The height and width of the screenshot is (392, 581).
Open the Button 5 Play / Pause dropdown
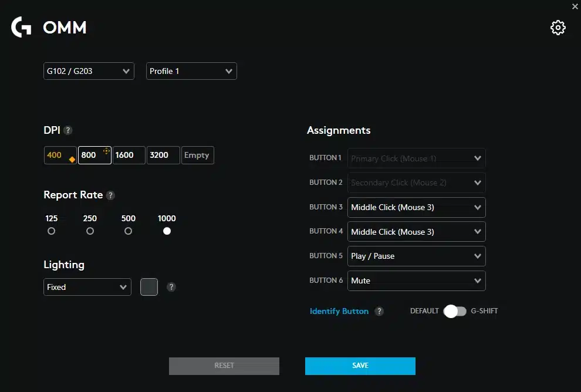417,256
